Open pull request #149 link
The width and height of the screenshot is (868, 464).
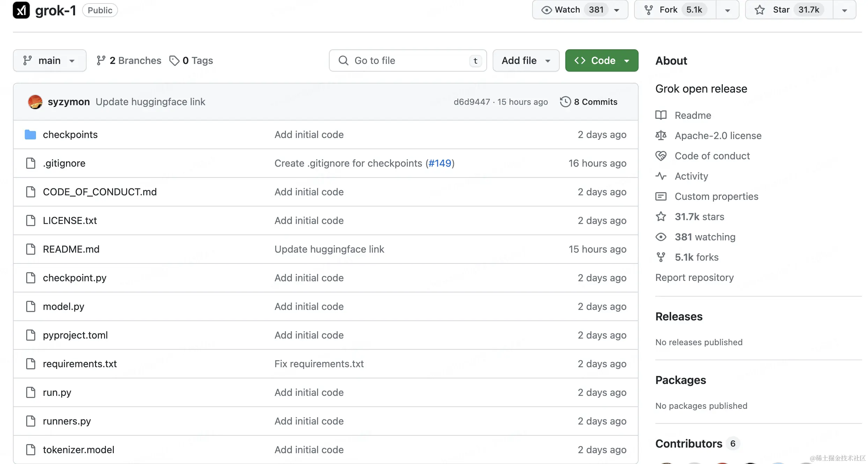click(x=440, y=163)
